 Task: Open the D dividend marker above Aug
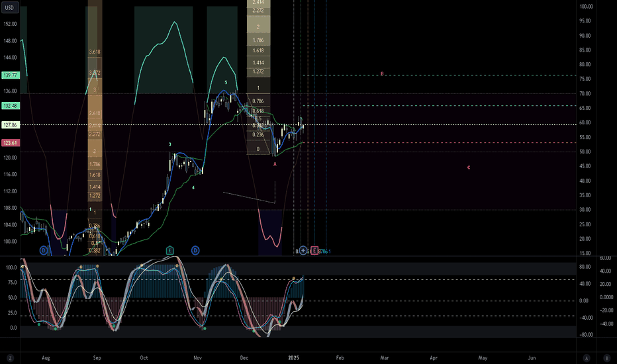coord(44,250)
